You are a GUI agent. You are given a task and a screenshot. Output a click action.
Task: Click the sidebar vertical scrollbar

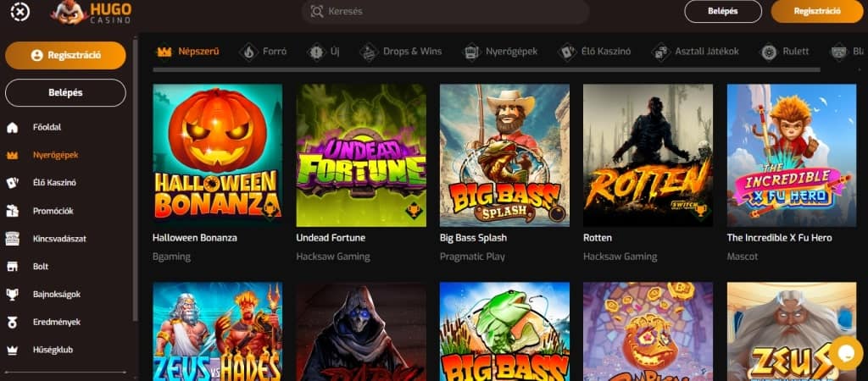point(135,179)
